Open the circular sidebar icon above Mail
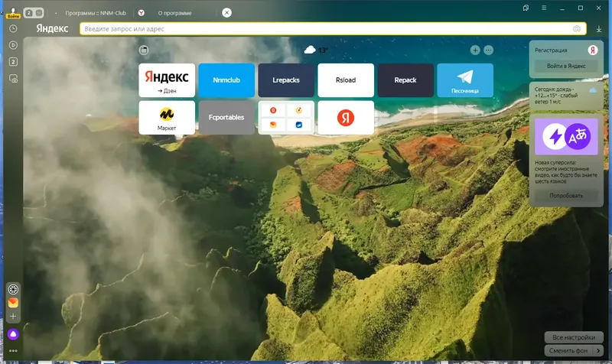612x364 pixels. point(13,289)
